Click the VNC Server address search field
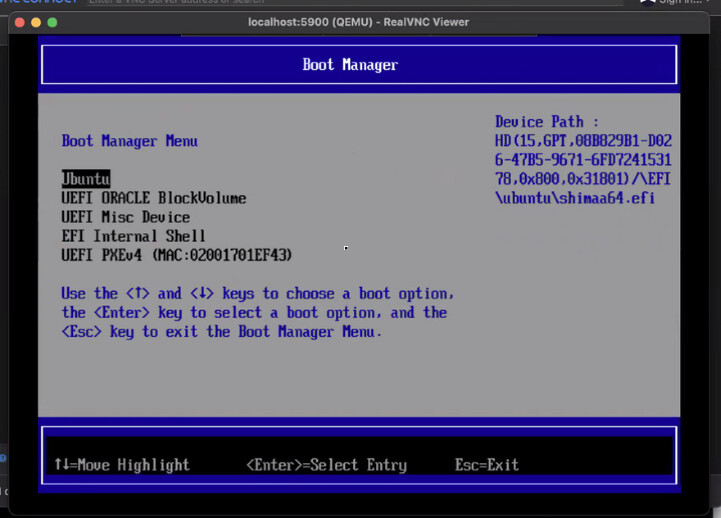The image size is (721, 518). tap(354, 2)
